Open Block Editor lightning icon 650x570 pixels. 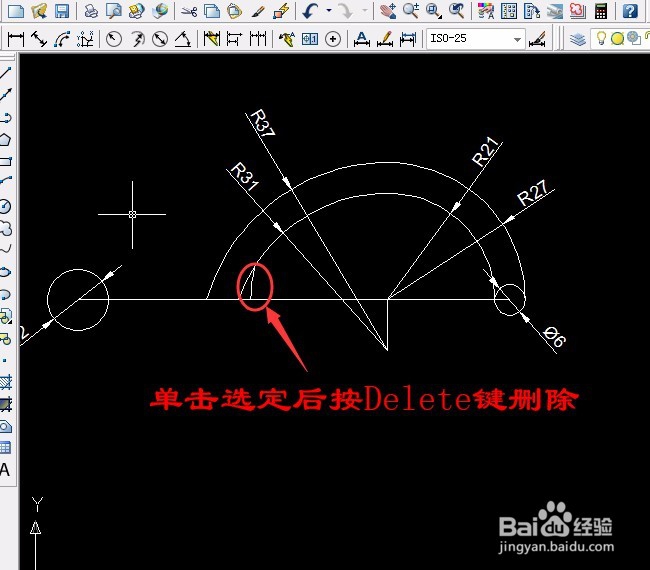pyautogui.click(x=281, y=11)
